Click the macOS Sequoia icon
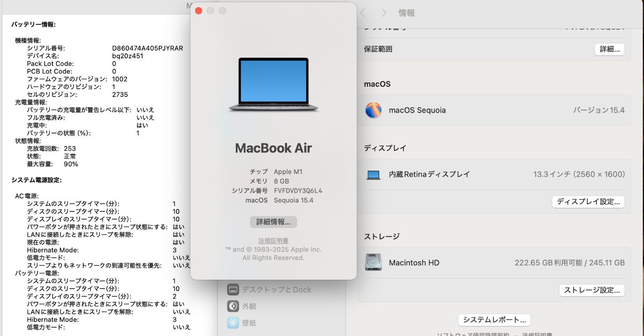Viewport: 644px width, 336px height. point(373,110)
